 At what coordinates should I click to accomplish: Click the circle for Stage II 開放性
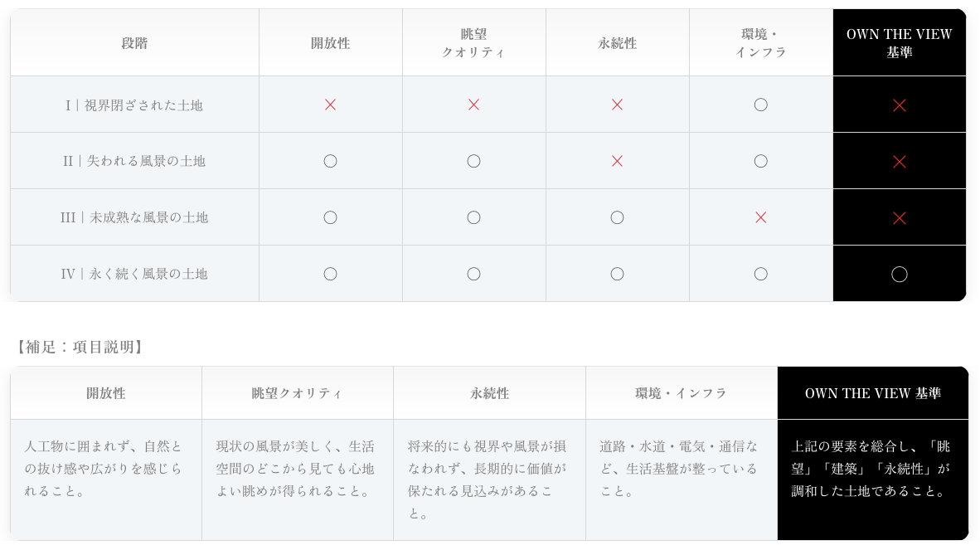pyautogui.click(x=330, y=161)
